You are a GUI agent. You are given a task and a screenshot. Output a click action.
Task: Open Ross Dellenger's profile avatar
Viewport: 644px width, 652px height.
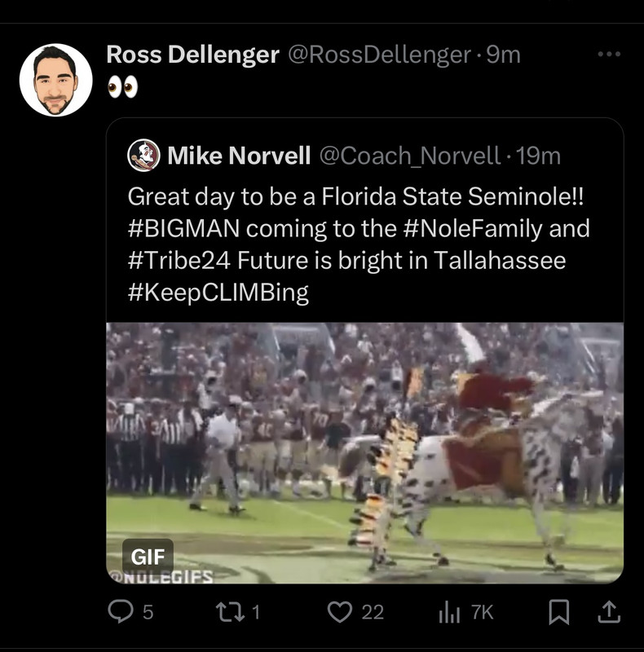pos(55,80)
